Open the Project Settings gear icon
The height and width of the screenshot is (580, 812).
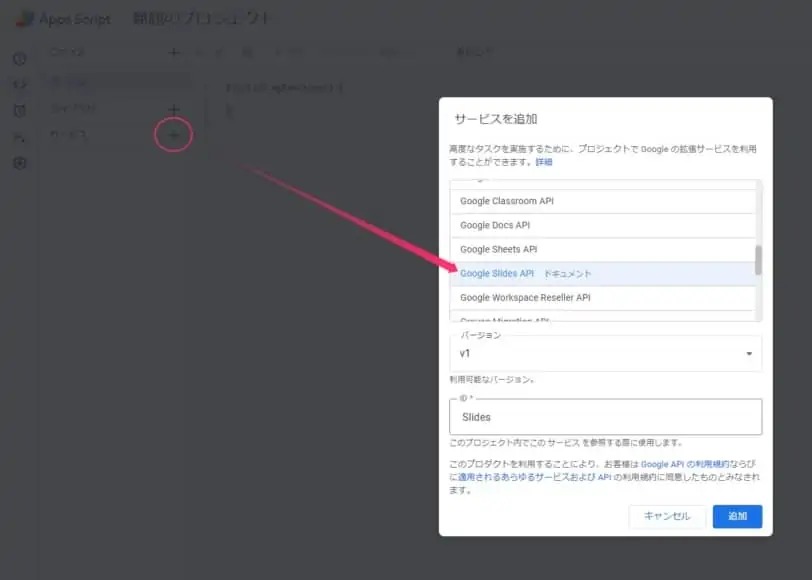click(x=19, y=163)
